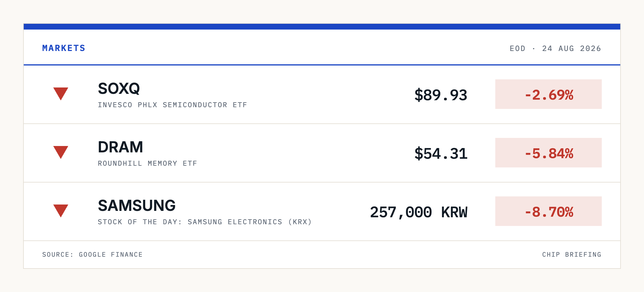This screenshot has height=292, width=644.
Task: Select the SOXQ ticker symbol
Action: pyautogui.click(x=119, y=89)
